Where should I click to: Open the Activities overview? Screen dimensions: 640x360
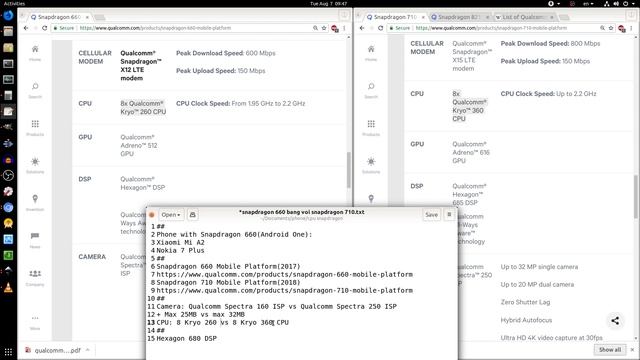(14, 4)
